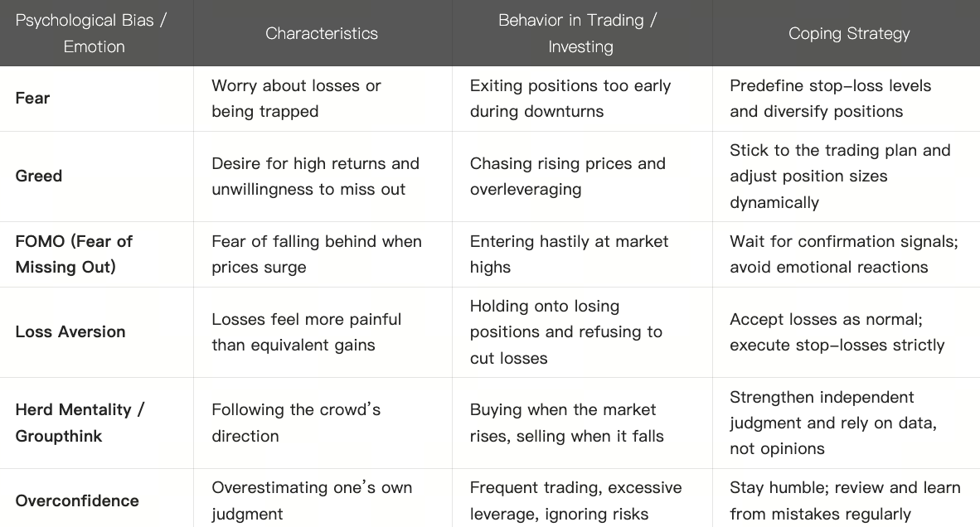Screen dimensions: 980x527
Task: Click the Characteristics column header
Action: pyautogui.click(x=322, y=33)
